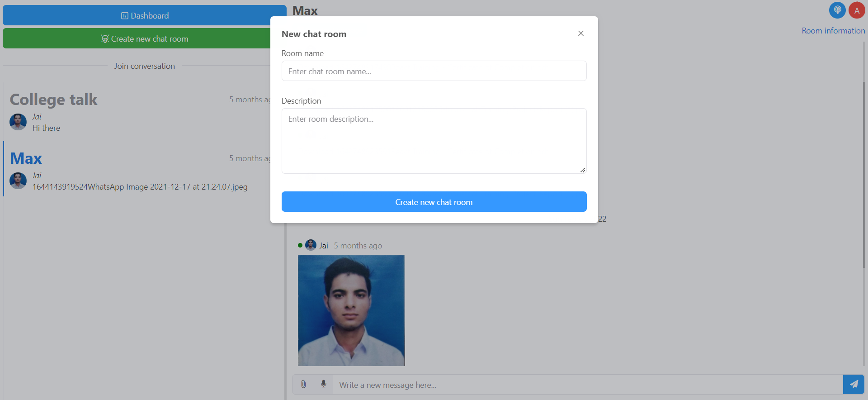The height and width of the screenshot is (400, 868).
Task: Click Jai's avatar in College talk room
Action: (18, 122)
